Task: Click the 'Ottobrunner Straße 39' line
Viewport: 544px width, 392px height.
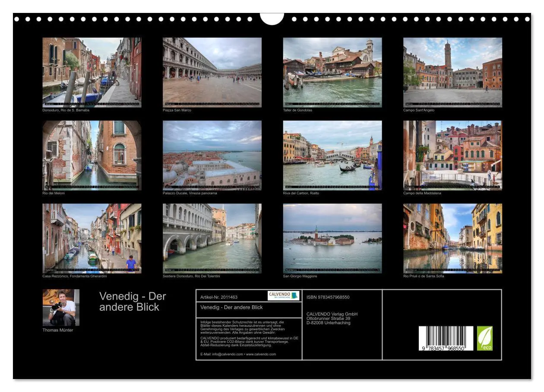Action: point(328,319)
